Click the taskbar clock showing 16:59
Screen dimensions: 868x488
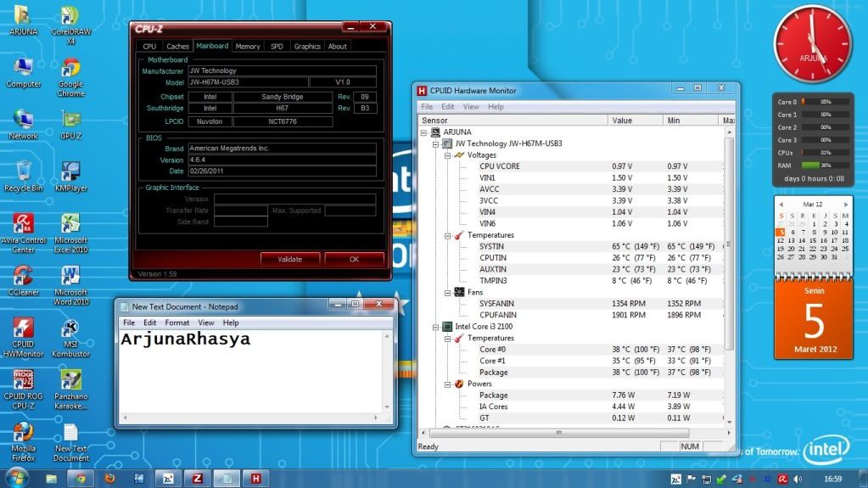click(832, 479)
